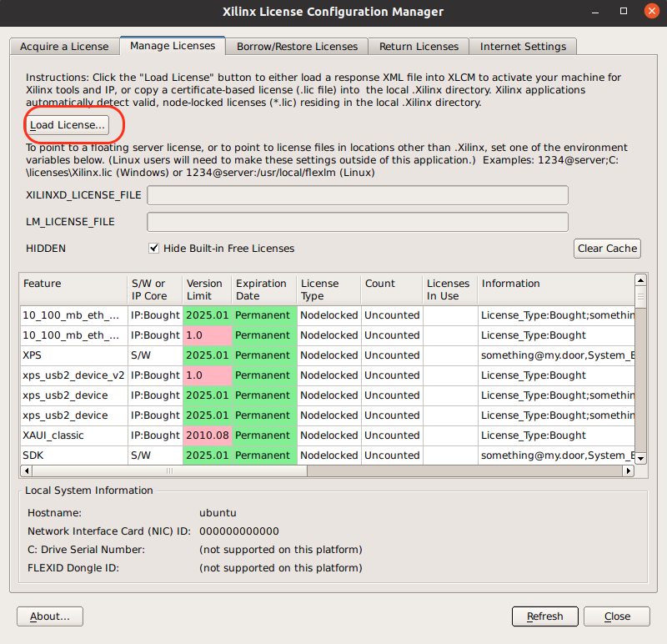Click the Version Limit column header

pyautogui.click(x=208, y=289)
